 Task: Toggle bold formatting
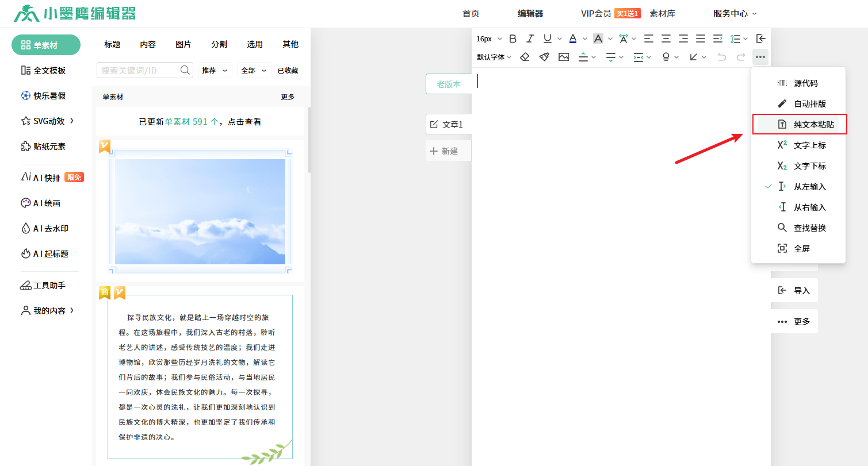coord(513,38)
